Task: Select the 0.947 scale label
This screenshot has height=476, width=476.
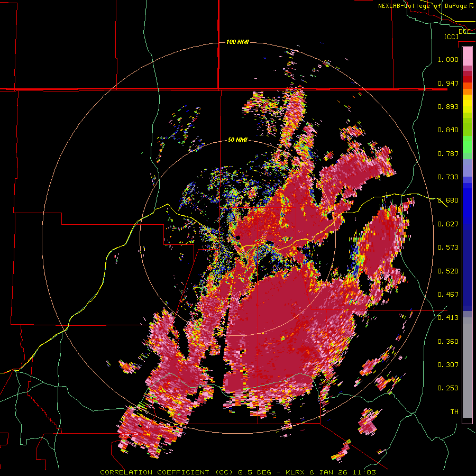Action: 448,83
